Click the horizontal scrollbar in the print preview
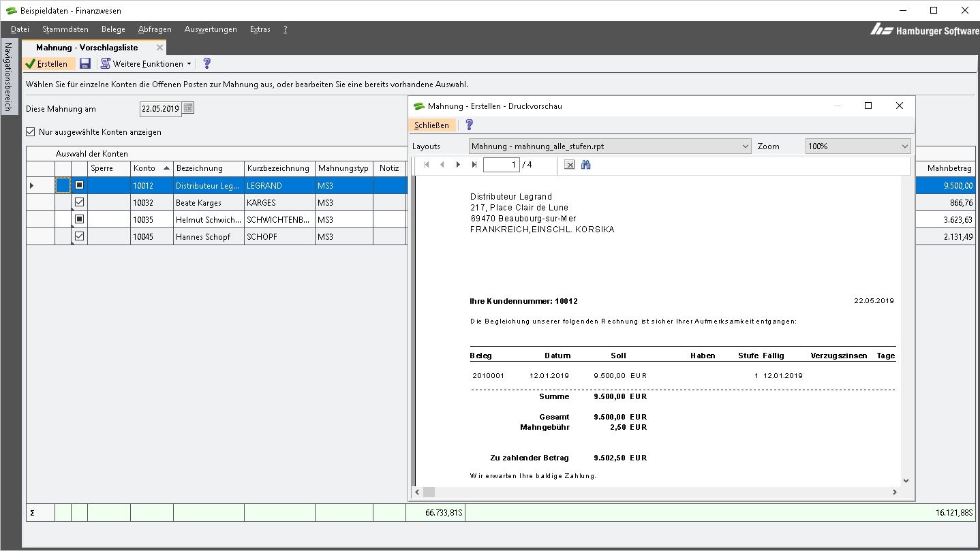 (654, 492)
